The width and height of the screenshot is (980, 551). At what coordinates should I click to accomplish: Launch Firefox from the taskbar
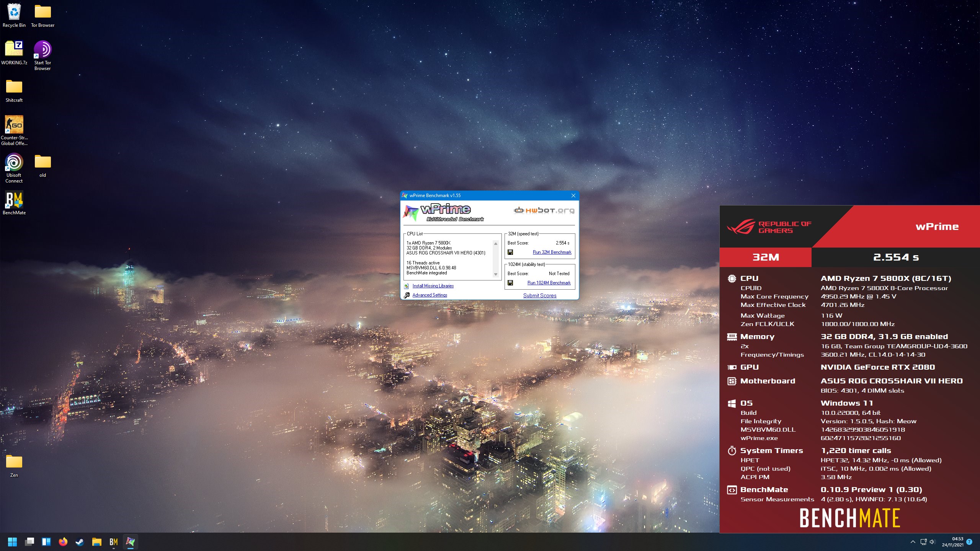click(x=63, y=542)
